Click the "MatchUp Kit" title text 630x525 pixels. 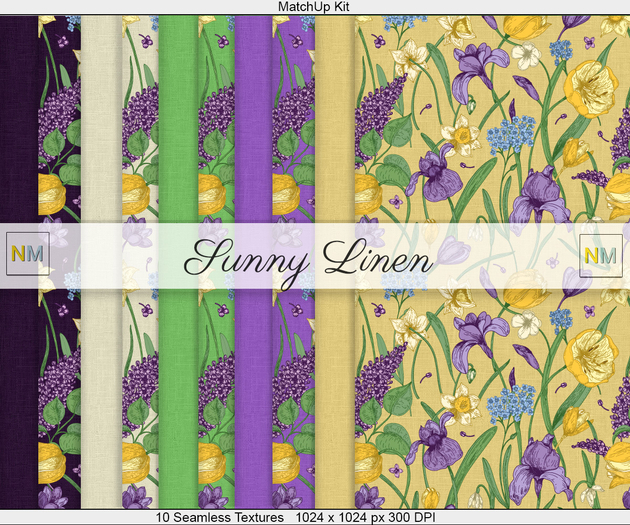[314, 6]
